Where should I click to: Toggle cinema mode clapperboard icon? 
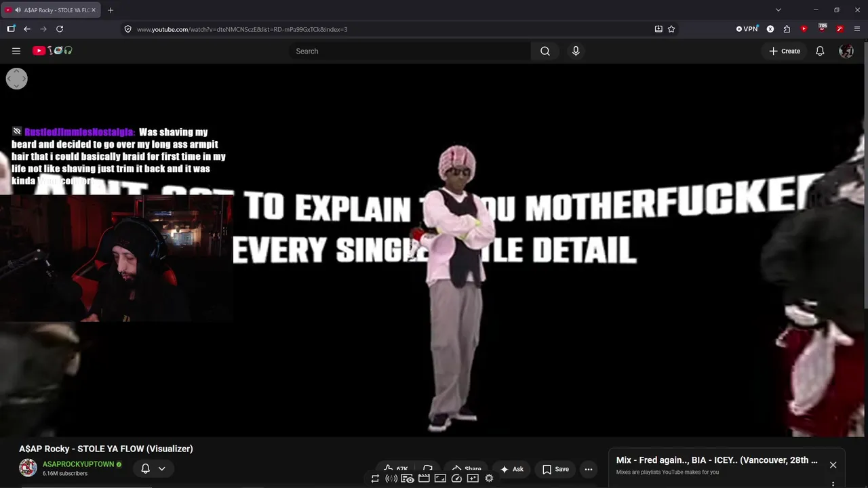[x=424, y=479]
